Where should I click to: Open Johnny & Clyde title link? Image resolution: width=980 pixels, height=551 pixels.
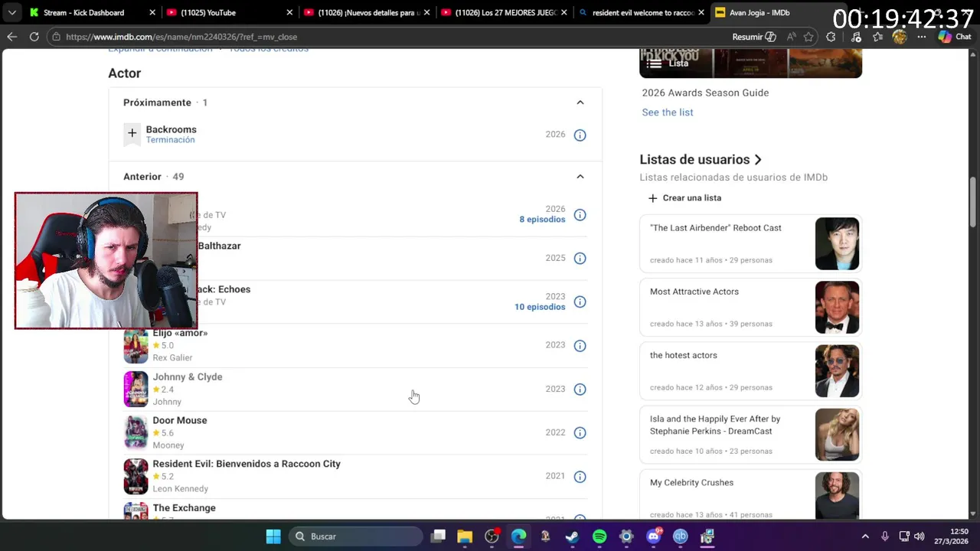(188, 377)
